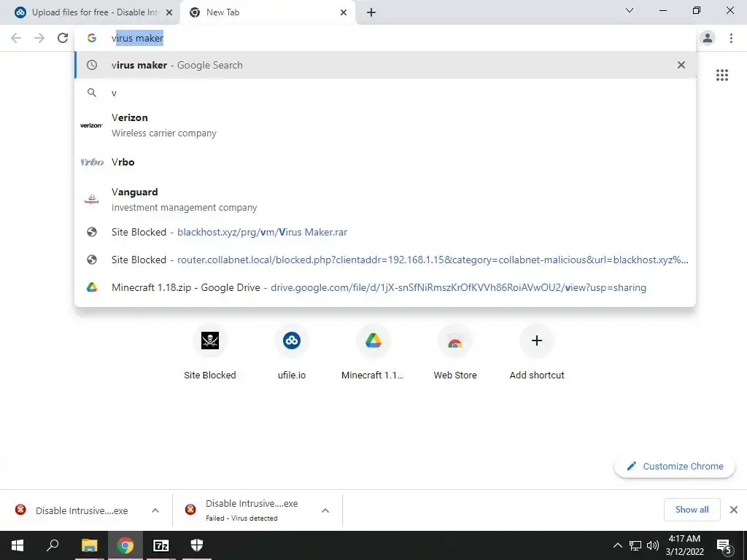
Task: Close the 'Upload files for free' tab
Action: (169, 12)
